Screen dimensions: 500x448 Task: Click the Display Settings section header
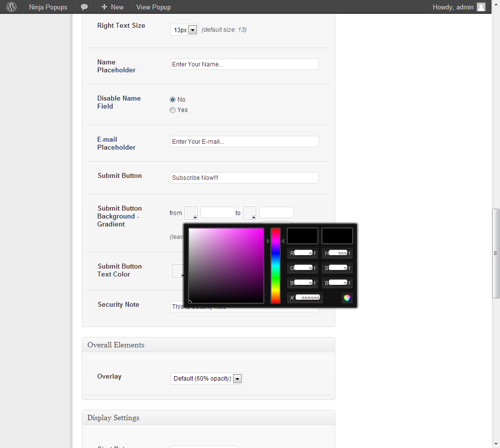208,418
